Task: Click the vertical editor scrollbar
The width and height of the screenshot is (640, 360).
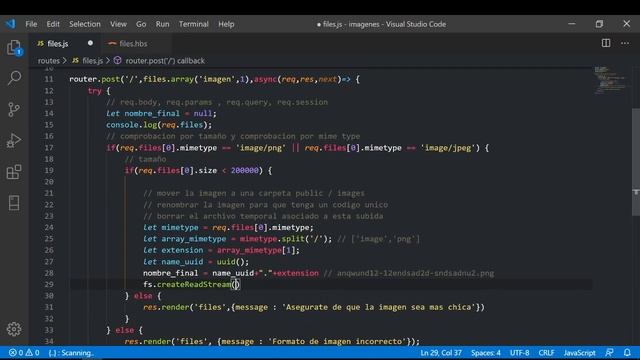Action: [636, 162]
